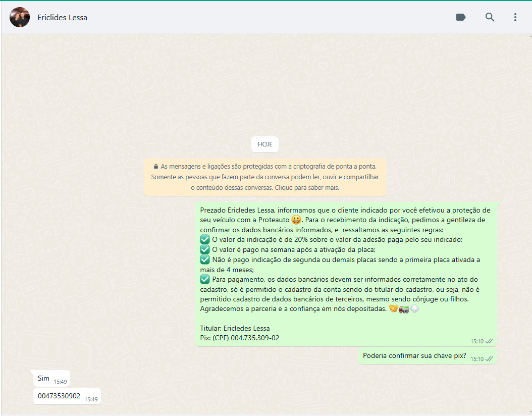Click check mark beside 'pago na semana'
This screenshot has width=532, height=416.
tap(205, 249)
